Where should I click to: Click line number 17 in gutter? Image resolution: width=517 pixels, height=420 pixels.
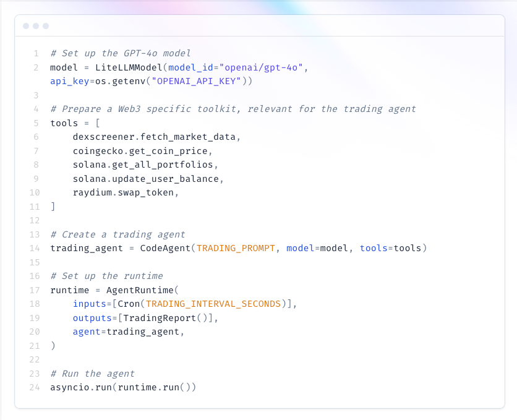tap(35, 290)
